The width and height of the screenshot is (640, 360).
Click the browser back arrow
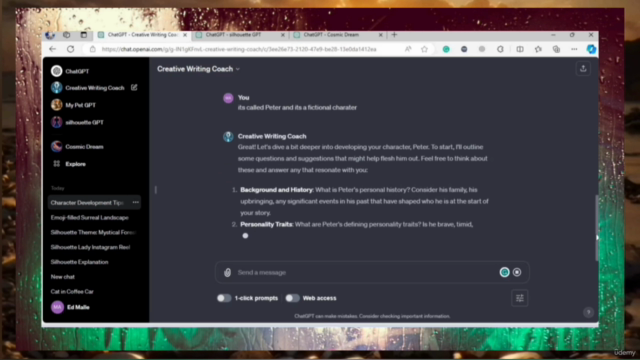(x=53, y=49)
